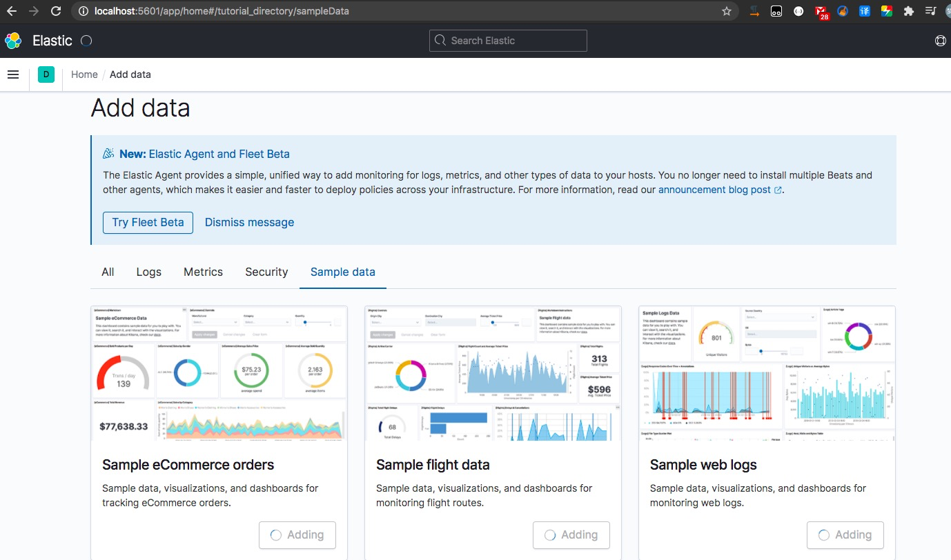Switch to the Logs tab
The height and width of the screenshot is (560, 951).
[148, 272]
